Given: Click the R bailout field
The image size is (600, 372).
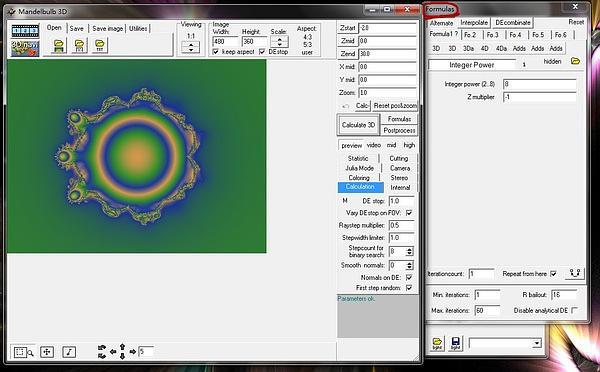Looking at the screenshot, I should 564,295.
